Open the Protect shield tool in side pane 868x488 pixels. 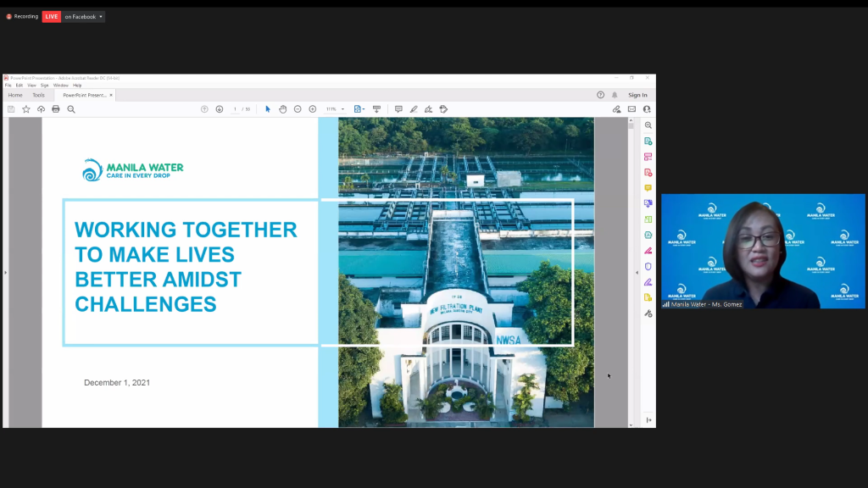click(648, 267)
